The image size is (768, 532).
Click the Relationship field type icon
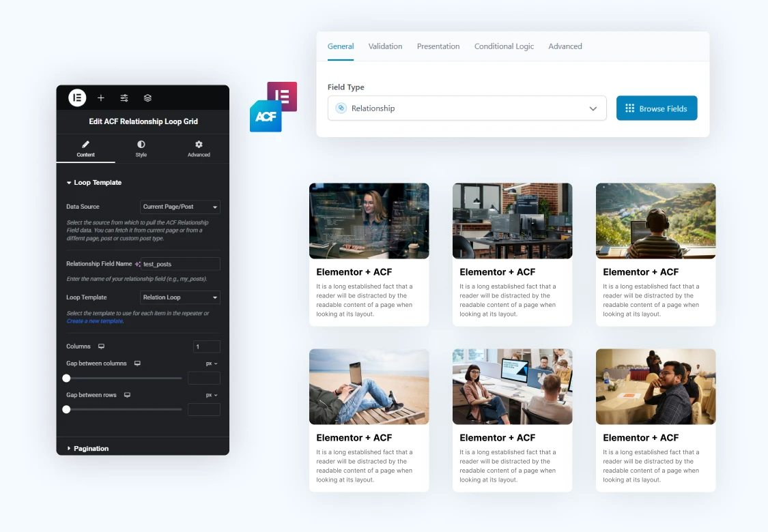coord(341,108)
